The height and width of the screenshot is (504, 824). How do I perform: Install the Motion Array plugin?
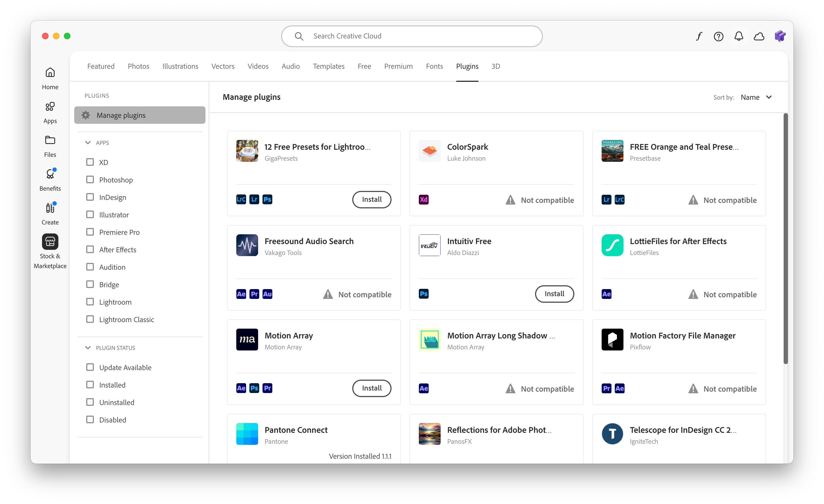tap(372, 388)
